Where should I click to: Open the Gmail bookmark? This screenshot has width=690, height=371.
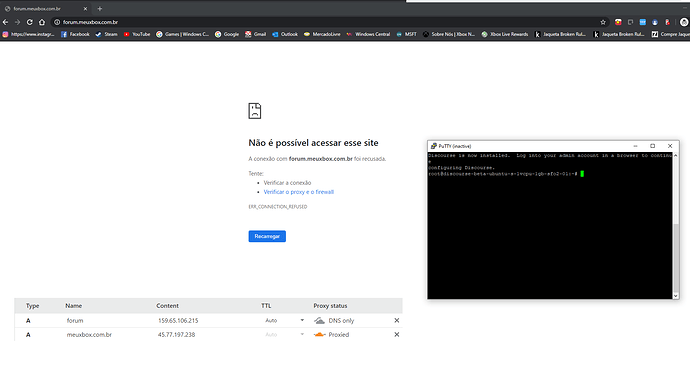click(x=255, y=34)
